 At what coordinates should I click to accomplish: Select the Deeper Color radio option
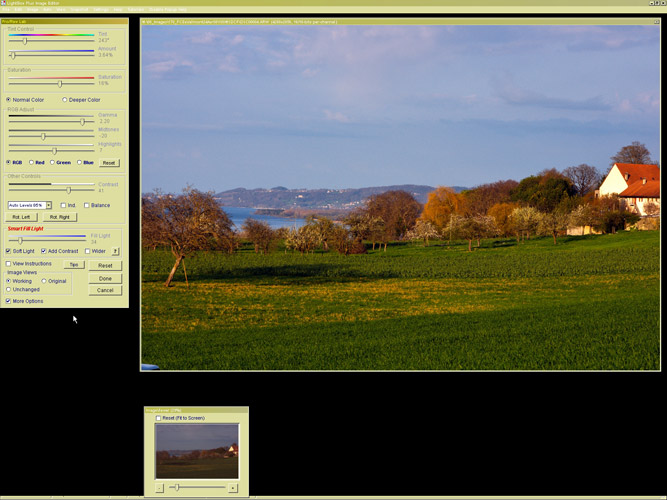tap(65, 100)
